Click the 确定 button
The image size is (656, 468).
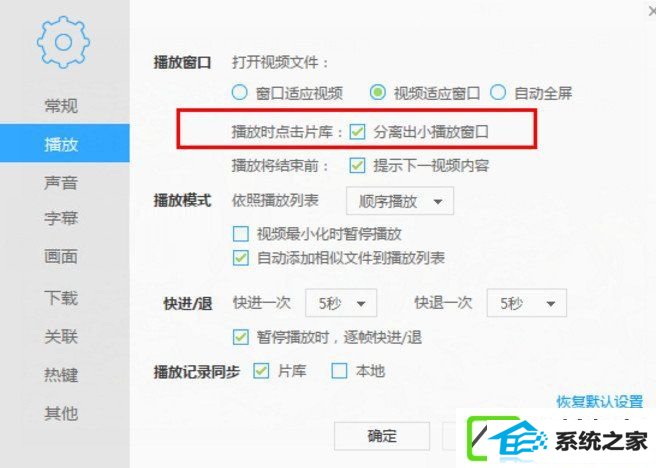[382, 436]
